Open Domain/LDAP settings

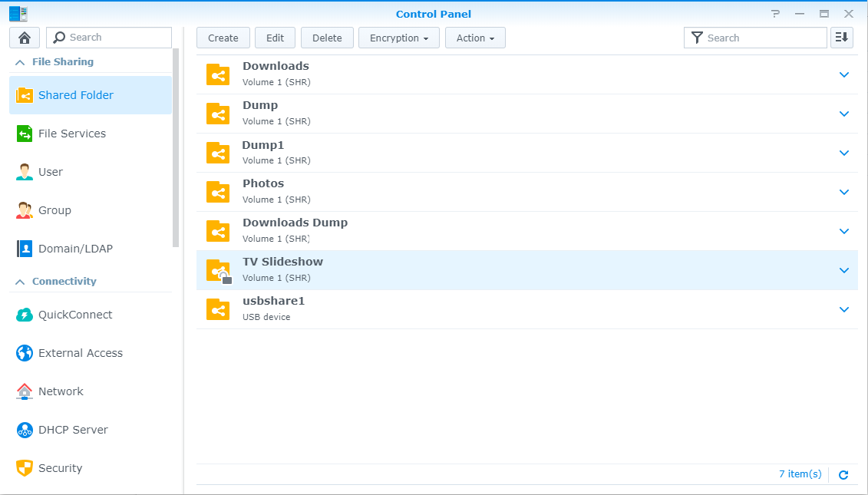click(x=74, y=249)
